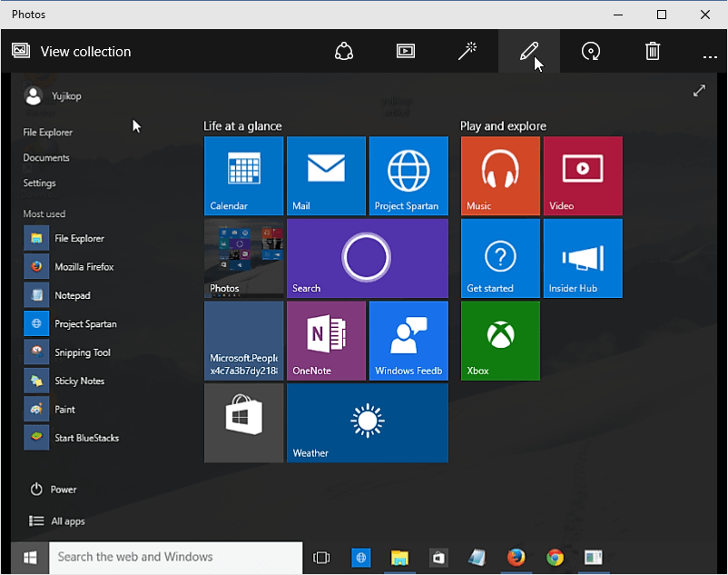Open the more options ellipsis menu
Viewport: 728px width, 575px height.
[710, 56]
